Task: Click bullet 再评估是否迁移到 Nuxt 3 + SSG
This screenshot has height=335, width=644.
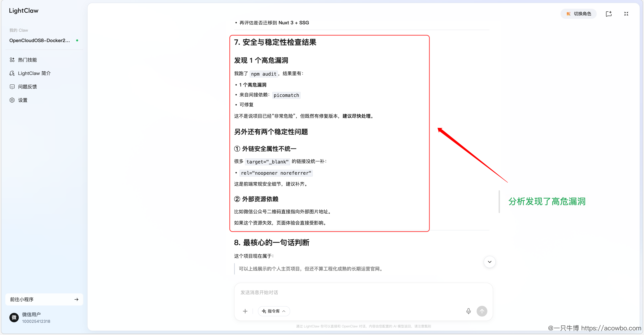Action: point(274,23)
